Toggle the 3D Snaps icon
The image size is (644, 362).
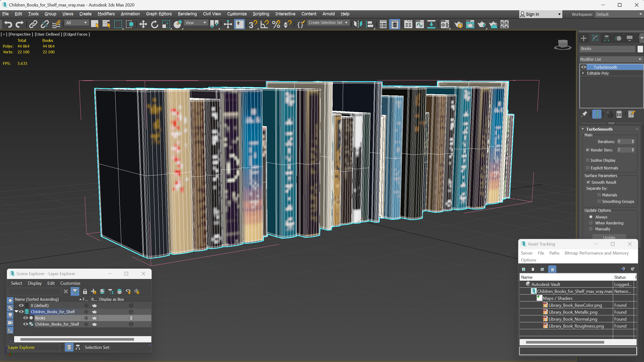click(253, 24)
